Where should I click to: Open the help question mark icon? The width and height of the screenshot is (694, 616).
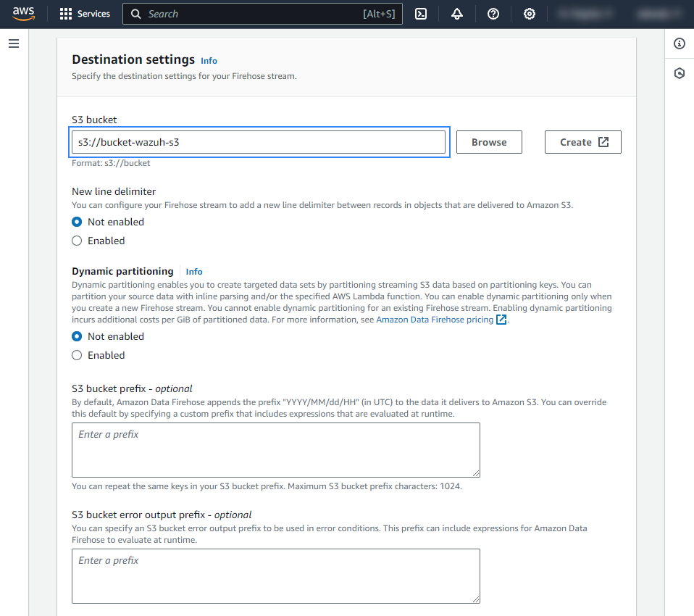493,14
